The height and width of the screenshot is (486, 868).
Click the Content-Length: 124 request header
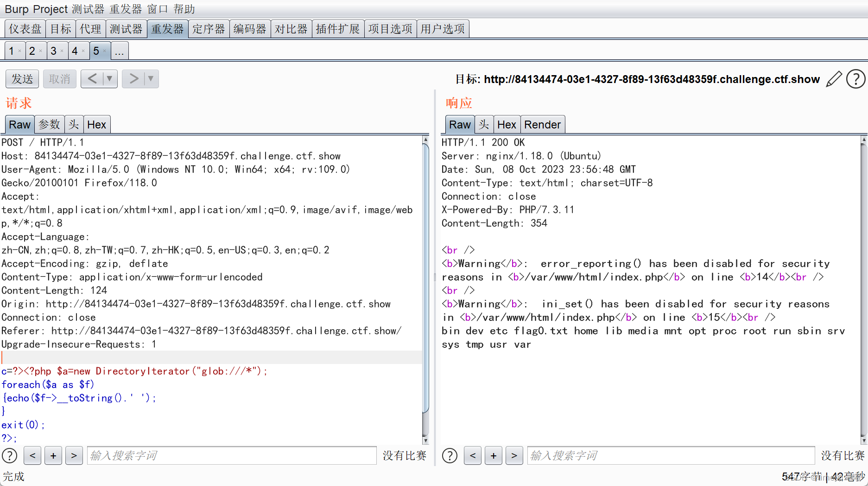pos(54,290)
